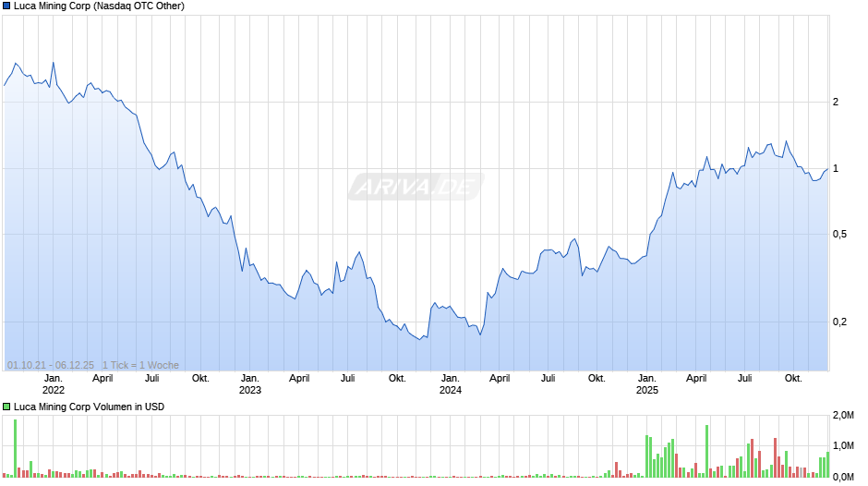
Task: Click the 'Jan. 2024' x-axis label
Action: click(x=450, y=384)
